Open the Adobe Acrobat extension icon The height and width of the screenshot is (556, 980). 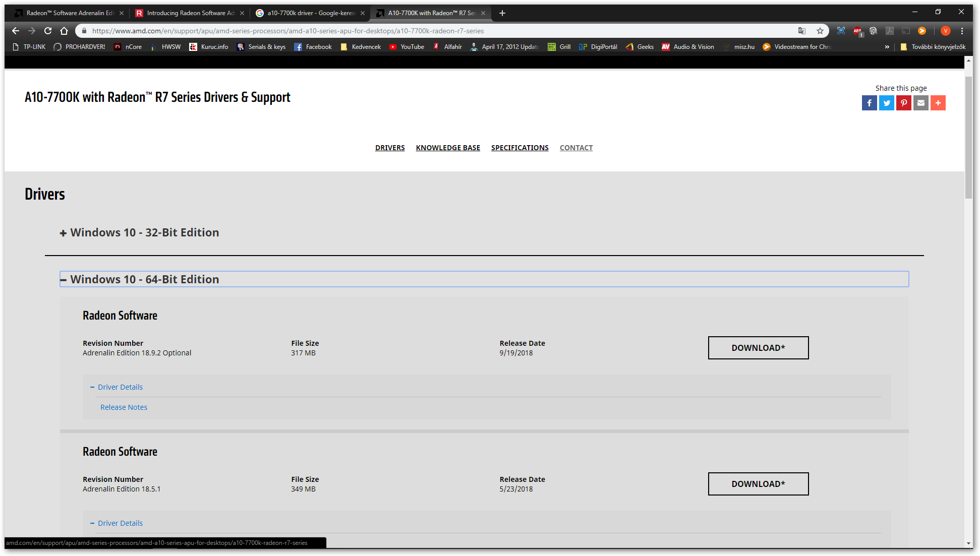click(890, 31)
